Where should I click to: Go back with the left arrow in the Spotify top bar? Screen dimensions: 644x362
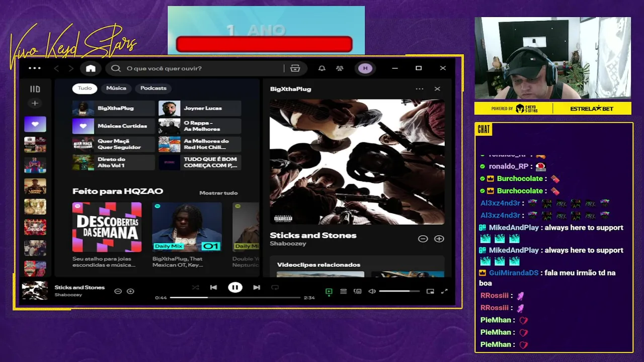point(56,68)
